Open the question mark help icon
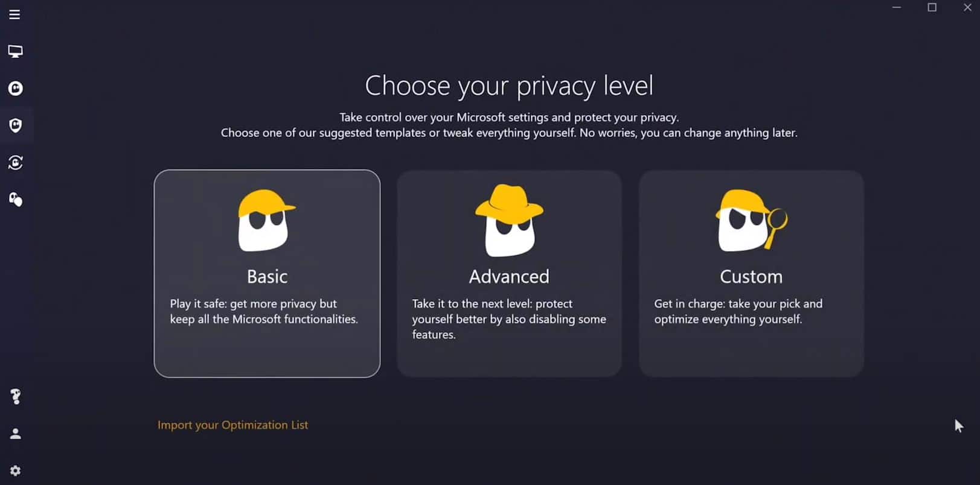 pyautogui.click(x=15, y=396)
